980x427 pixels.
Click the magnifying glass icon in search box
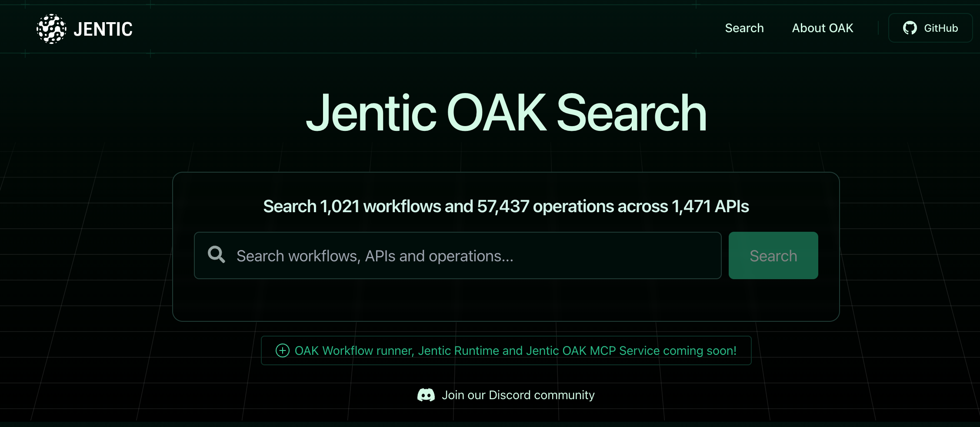click(x=216, y=254)
